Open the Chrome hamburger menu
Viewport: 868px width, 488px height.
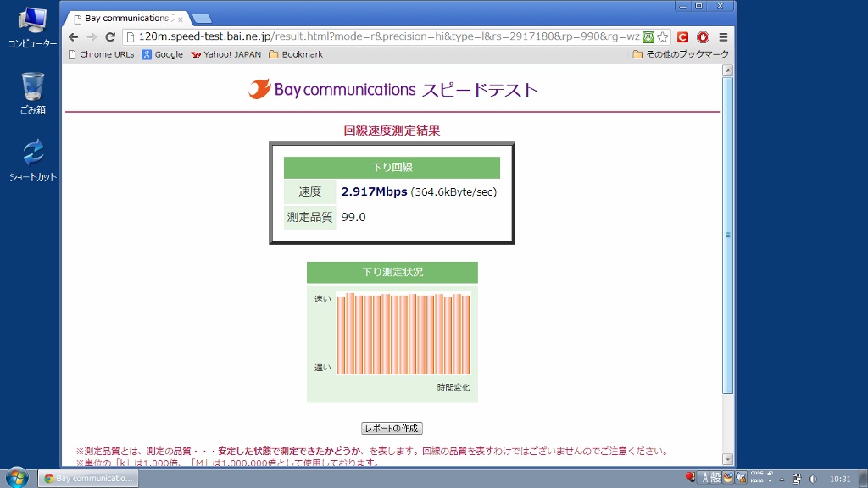(723, 37)
